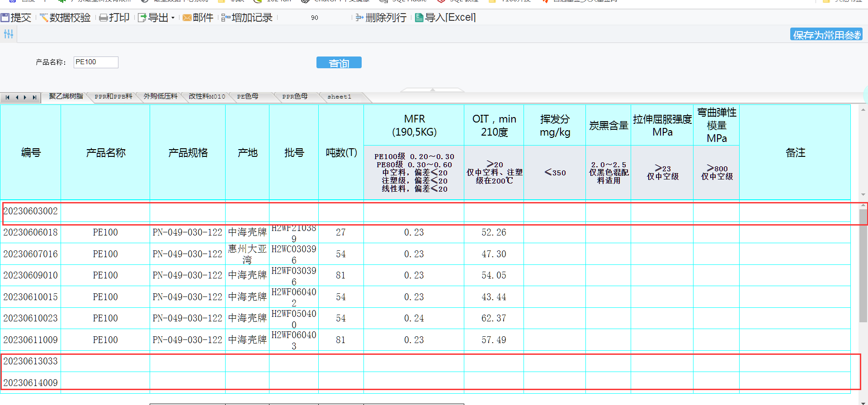Click 保存为常用参数 button
Screen dimensions: 868x405
coord(826,34)
